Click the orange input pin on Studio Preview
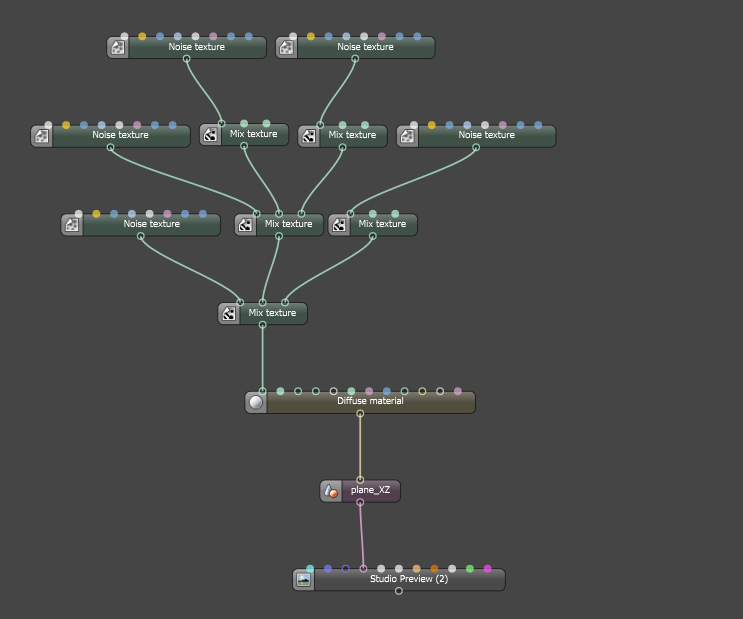Screen dimensions: 743x619 pyautogui.click(x=434, y=569)
